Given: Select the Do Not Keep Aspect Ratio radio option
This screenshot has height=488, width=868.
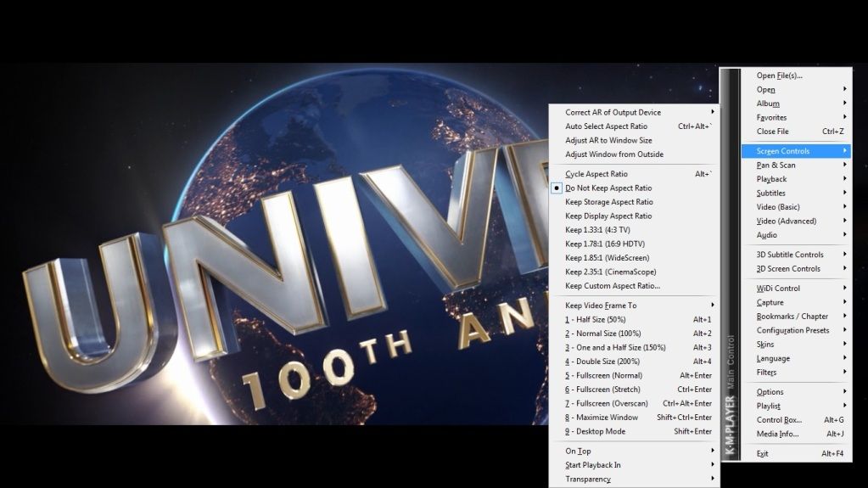Looking at the screenshot, I should point(634,188).
